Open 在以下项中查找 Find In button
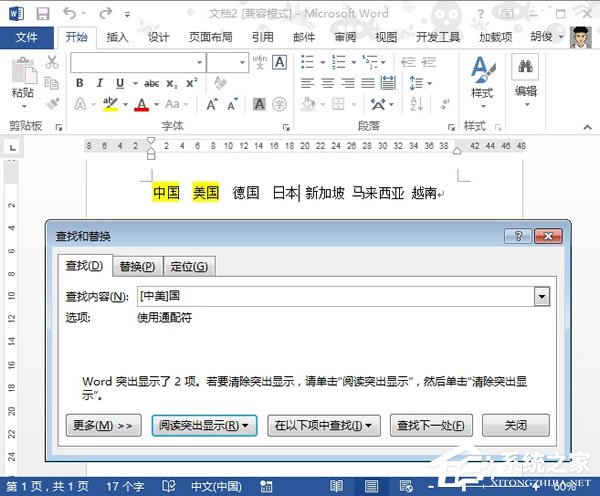The image size is (600, 496). pos(324,425)
